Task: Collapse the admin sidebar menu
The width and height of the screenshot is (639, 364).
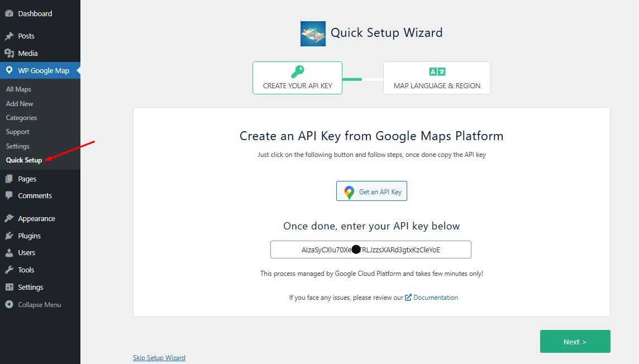Action: click(x=40, y=305)
